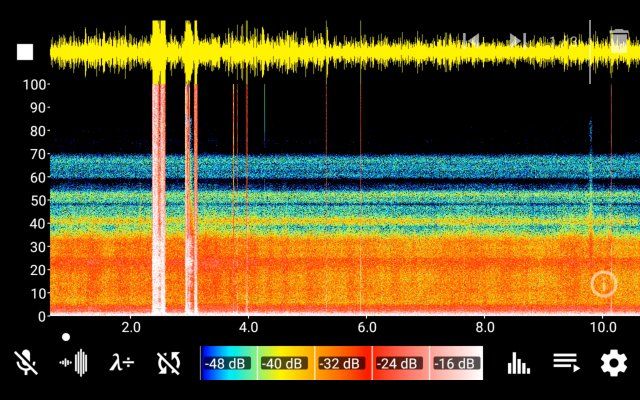Toggle the microphone mute icon
Screen dimensions: 640x400
(x=26, y=362)
